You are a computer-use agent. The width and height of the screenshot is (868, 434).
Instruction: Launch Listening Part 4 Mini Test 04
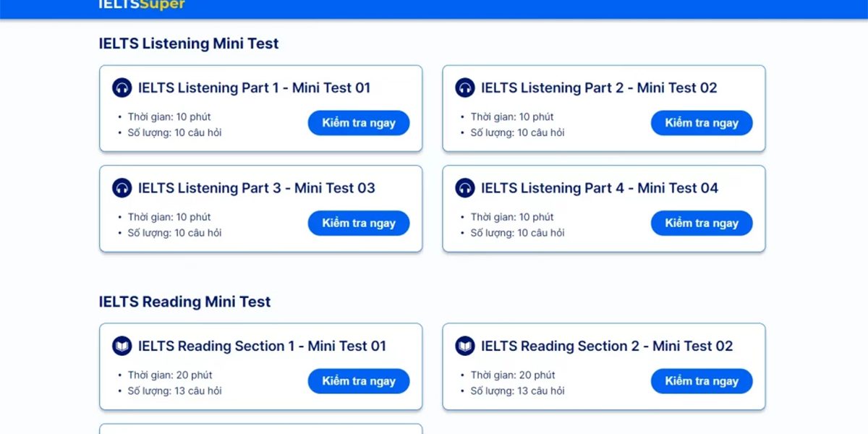coord(702,223)
